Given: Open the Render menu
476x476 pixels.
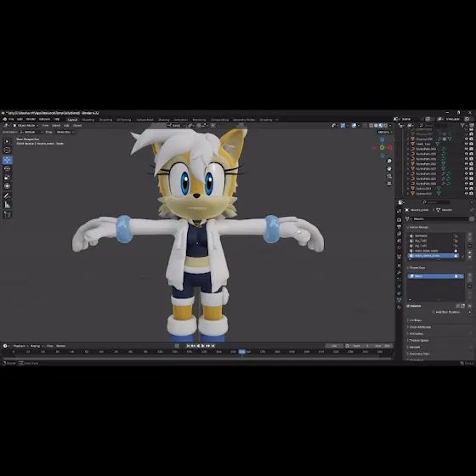Looking at the screenshot, I should click(x=31, y=119).
